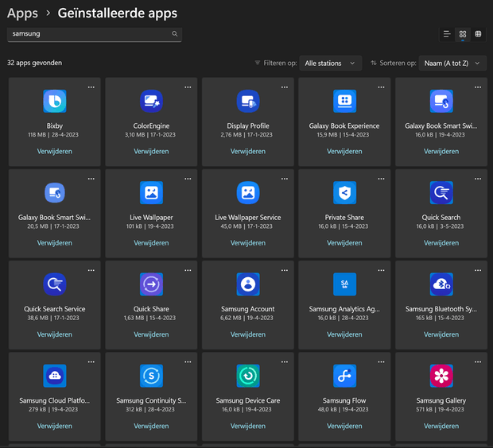Open more options for Galaxy Book Experience

381,87
